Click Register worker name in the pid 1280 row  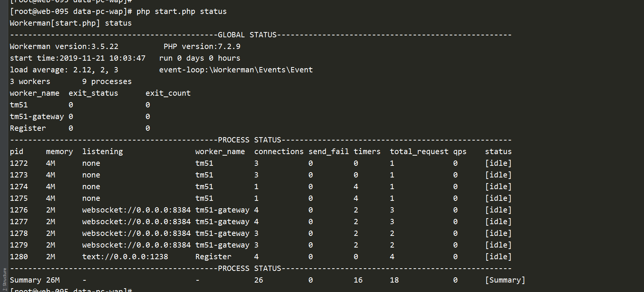click(x=213, y=257)
